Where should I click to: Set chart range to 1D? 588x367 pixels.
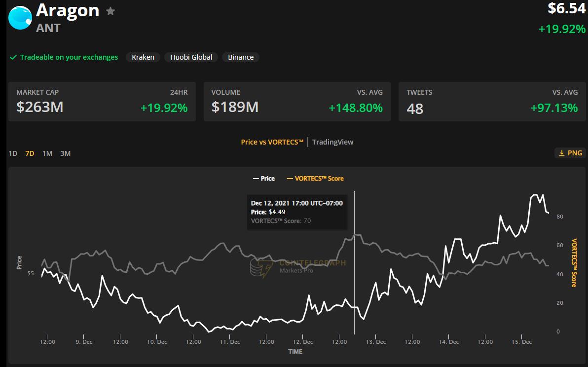(x=13, y=153)
